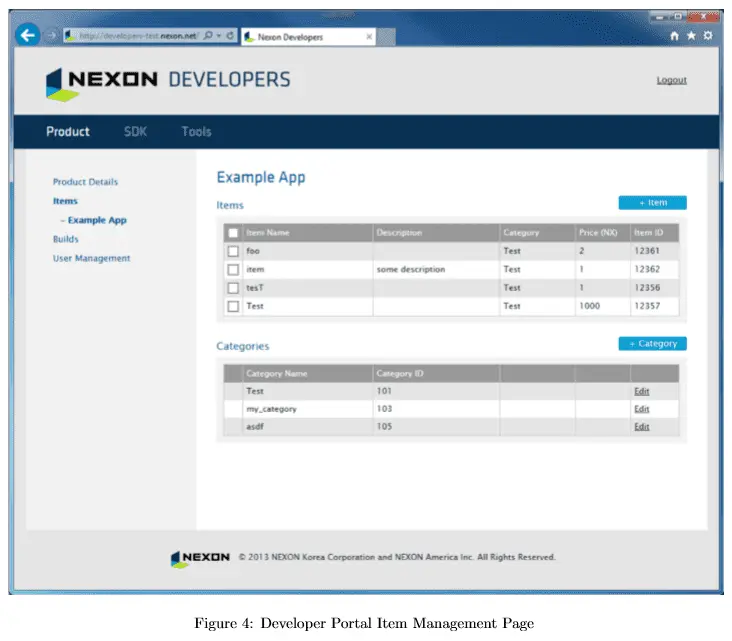Click the refresh icon in address bar
The height and width of the screenshot is (641, 732).
(230, 35)
